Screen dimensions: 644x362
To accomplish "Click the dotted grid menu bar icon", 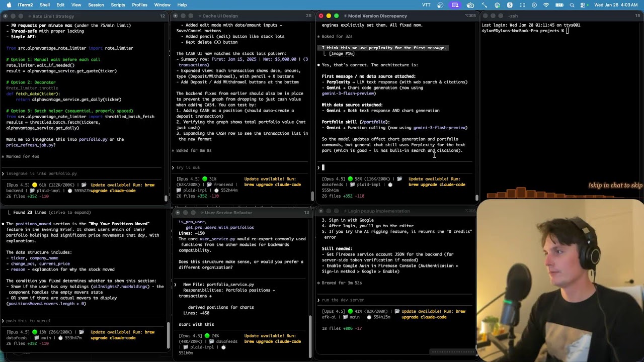I will (522, 5).
